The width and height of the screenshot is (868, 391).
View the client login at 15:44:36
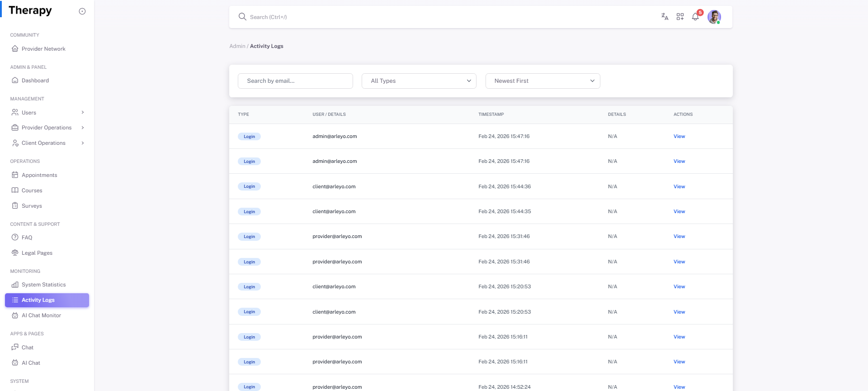point(679,186)
